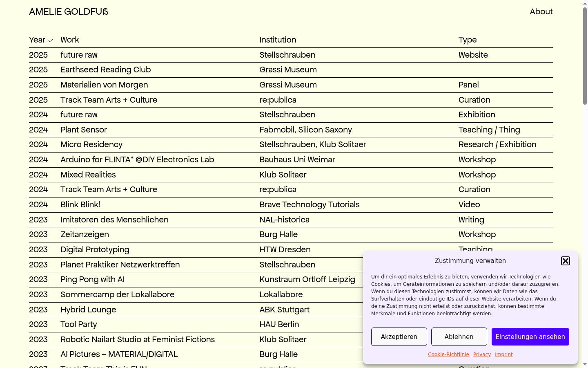Click the 'Brave Technology Tutorials' institution cell

(x=310, y=205)
